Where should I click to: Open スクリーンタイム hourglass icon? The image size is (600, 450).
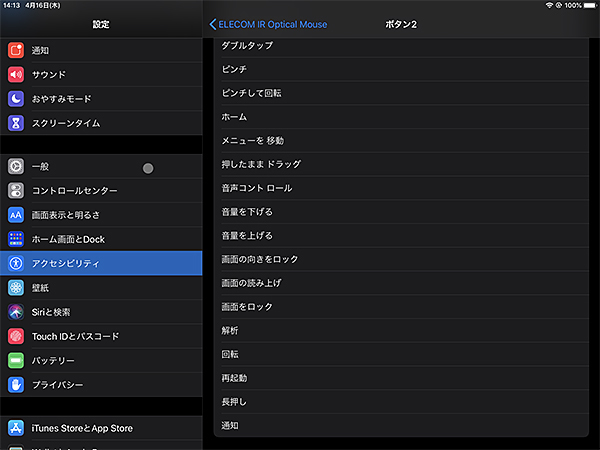coord(16,123)
